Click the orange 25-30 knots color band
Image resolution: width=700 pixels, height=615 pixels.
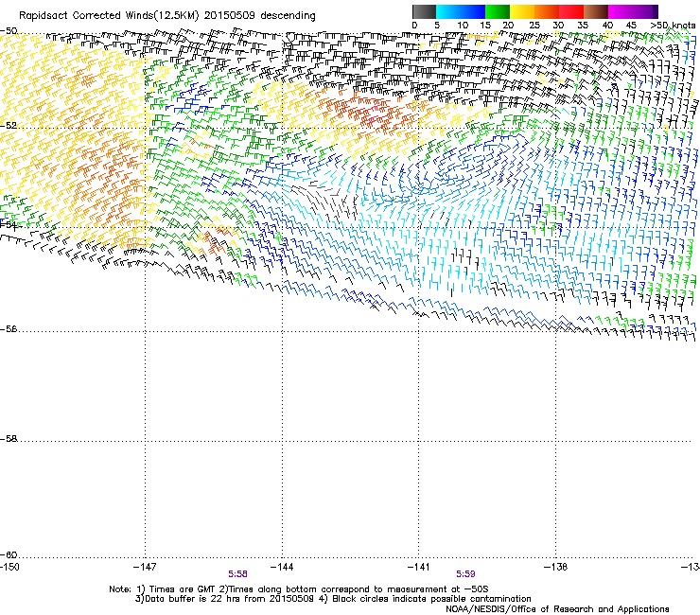(x=547, y=11)
